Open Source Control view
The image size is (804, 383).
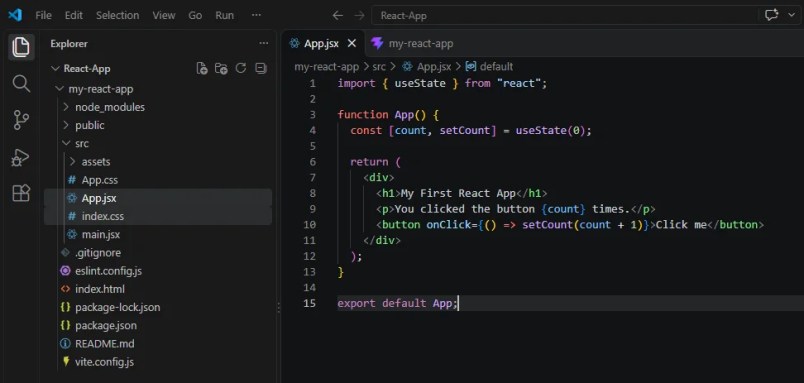point(21,120)
